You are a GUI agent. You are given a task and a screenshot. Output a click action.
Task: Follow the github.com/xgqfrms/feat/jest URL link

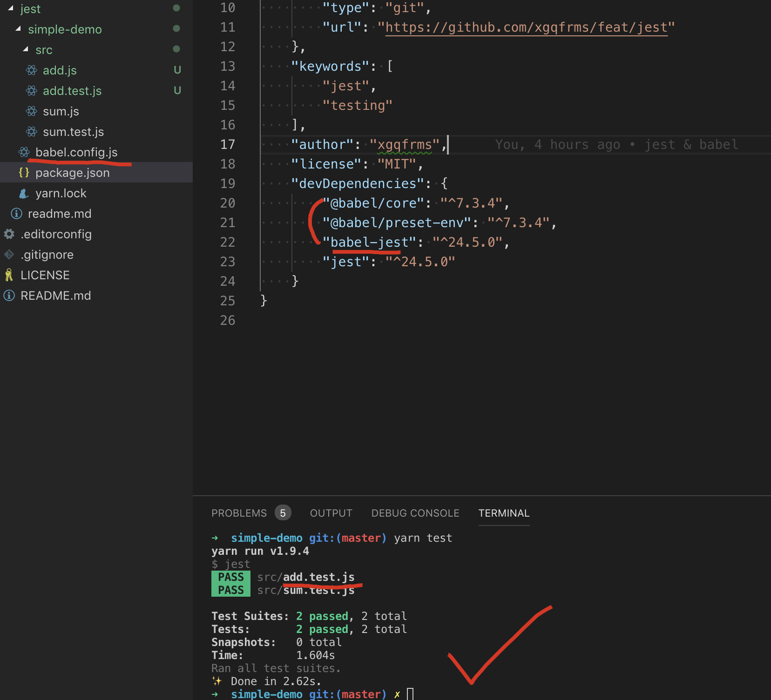point(527,27)
